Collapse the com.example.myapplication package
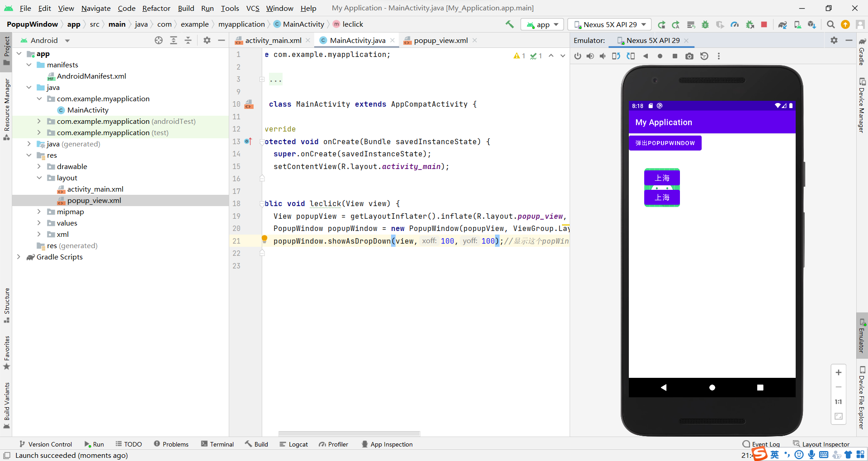868x461 pixels. pos(40,99)
